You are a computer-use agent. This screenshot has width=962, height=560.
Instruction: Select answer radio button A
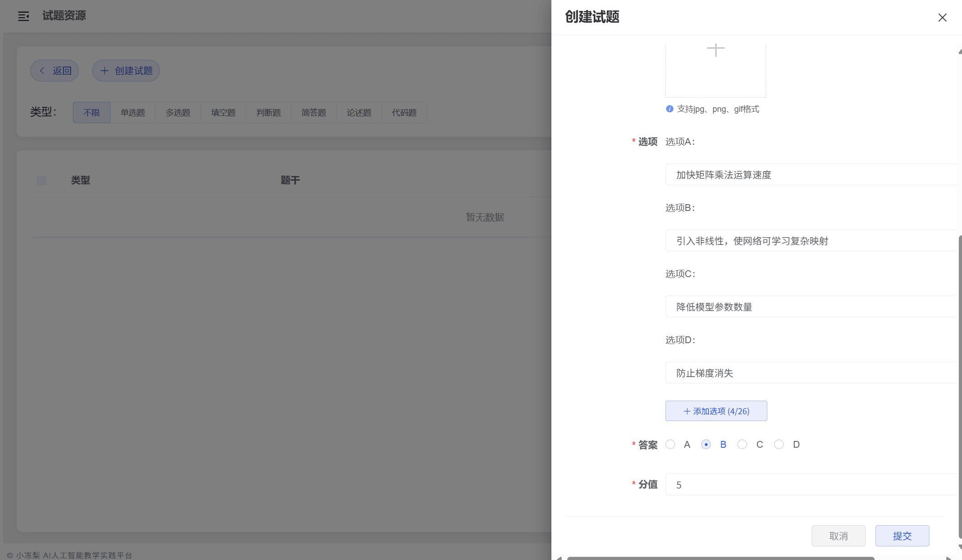pyautogui.click(x=670, y=445)
